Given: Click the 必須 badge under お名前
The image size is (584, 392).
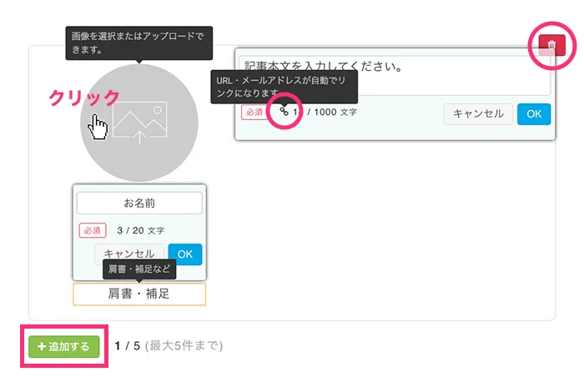Looking at the screenshot, I should [x=93, y=230].
